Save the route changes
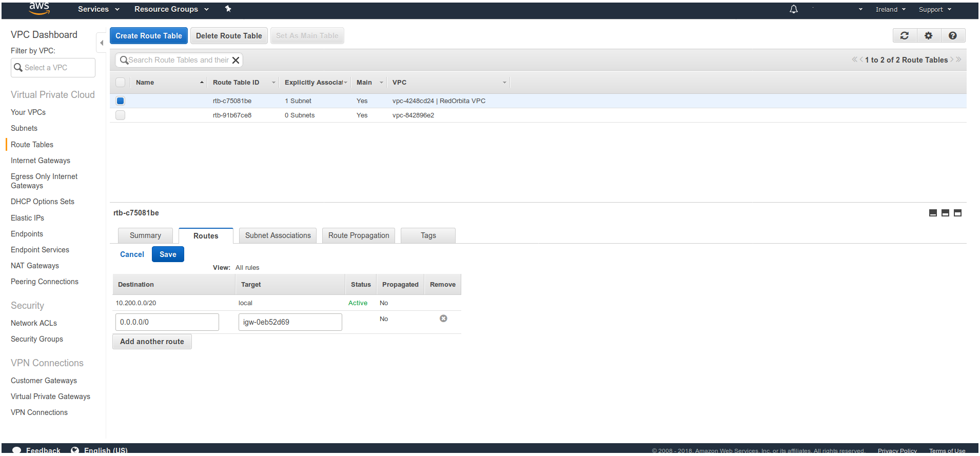 pyautogui.click(x=168, y=254)
